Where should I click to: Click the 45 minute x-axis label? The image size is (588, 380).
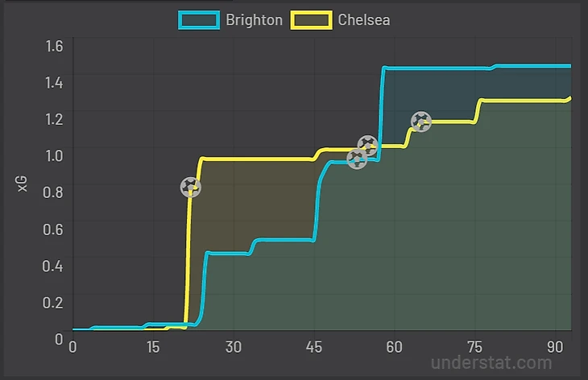pos(314,347)
